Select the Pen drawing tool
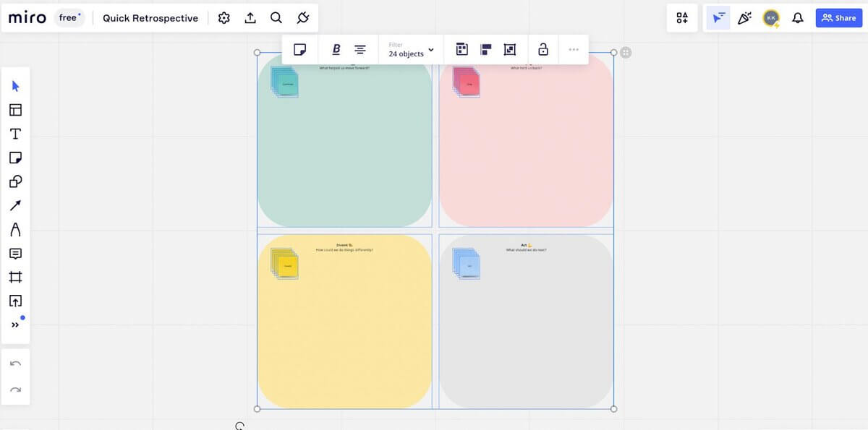868x430 pixels. 16,228
